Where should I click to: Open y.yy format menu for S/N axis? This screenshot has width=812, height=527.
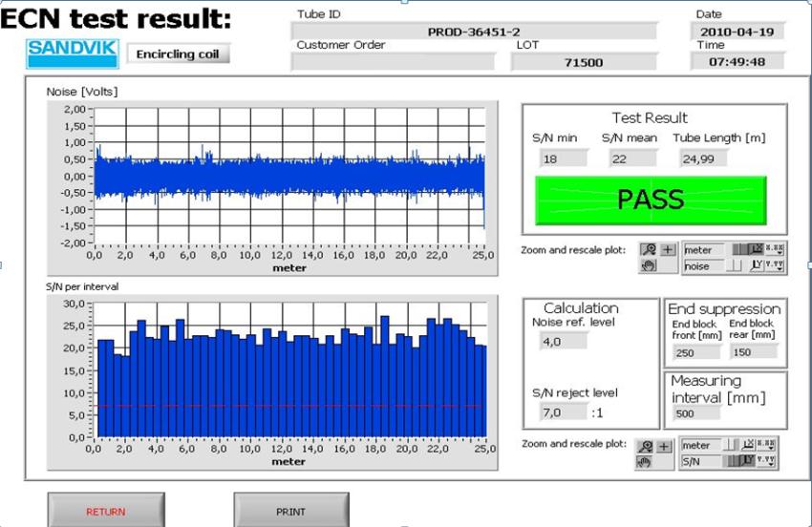[765, 461]
